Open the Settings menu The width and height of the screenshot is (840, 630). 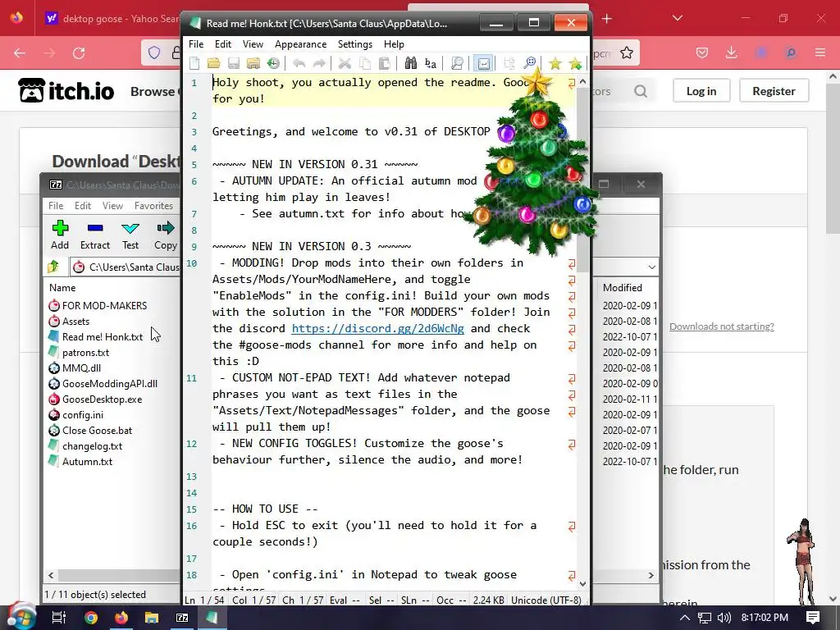click(355, 44)
